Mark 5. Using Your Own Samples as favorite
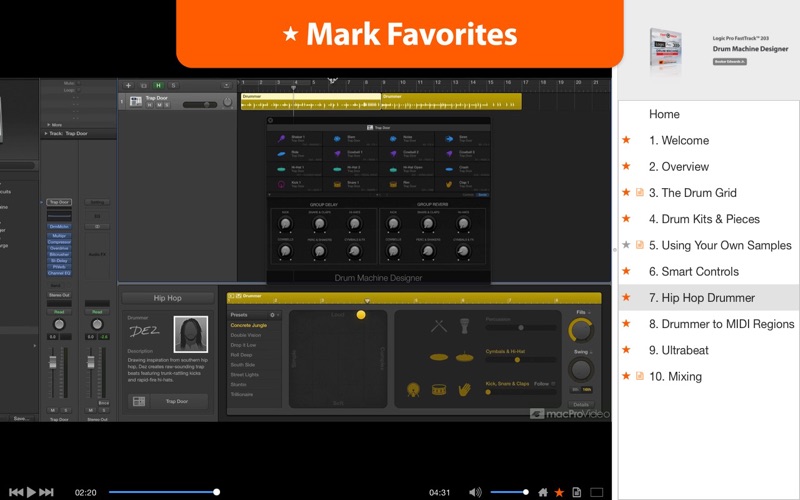 click(x=626, y=245)
